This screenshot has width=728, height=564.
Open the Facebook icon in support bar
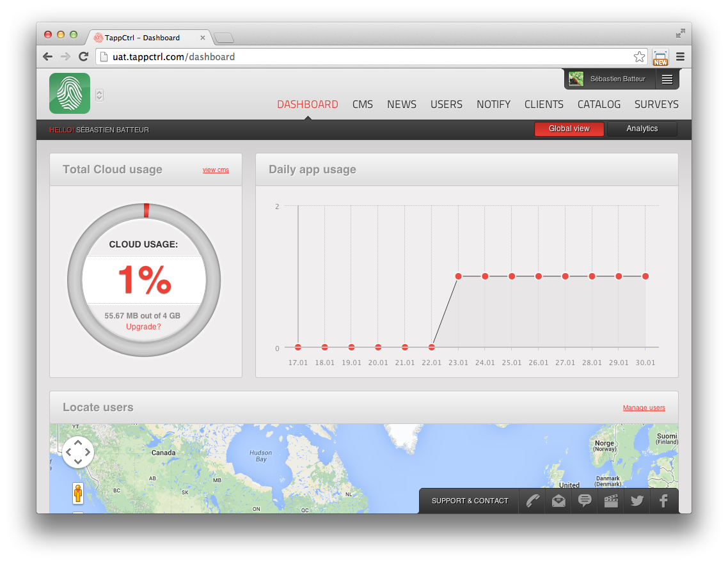pyautogui.click(x=663, y=501)
